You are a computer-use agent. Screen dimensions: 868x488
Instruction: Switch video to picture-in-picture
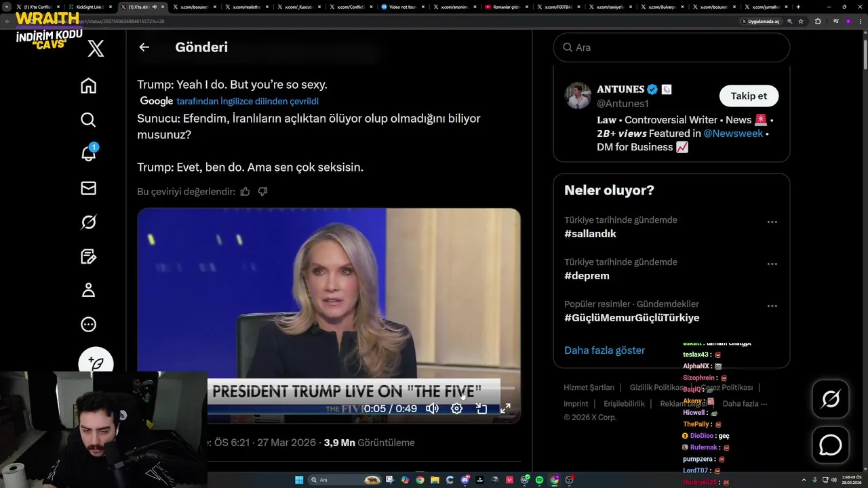[481, 409]
